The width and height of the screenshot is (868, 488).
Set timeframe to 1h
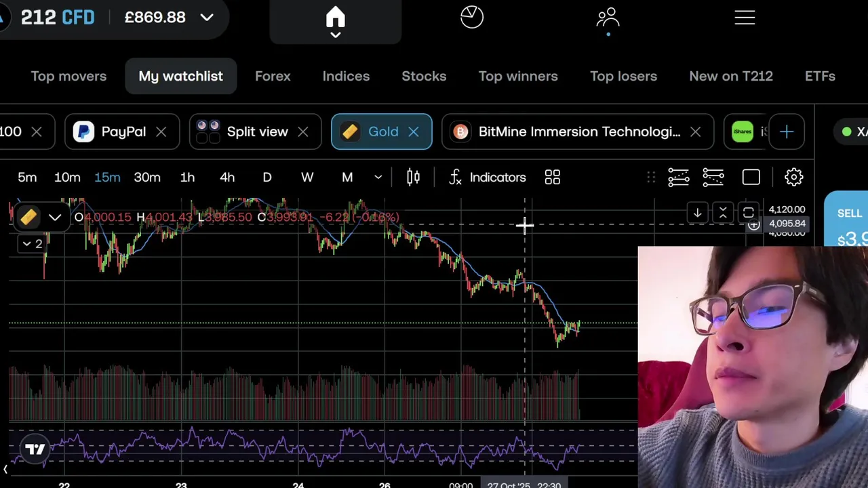pos(187,178)
